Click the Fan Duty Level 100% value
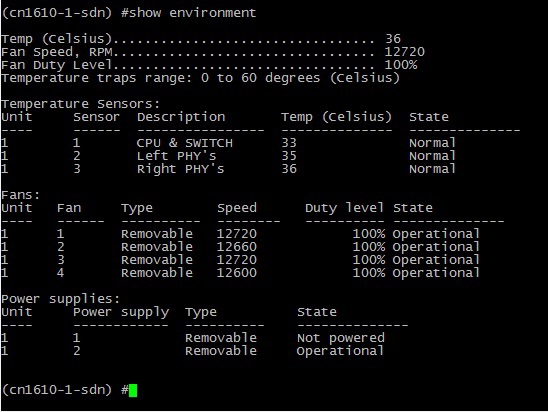This screenshot has width=548, height=412. tap(401, 65)
